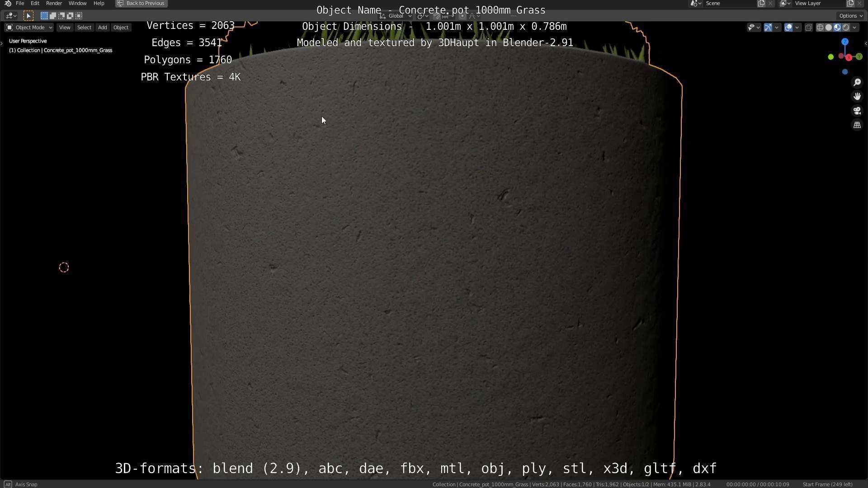868x488 pixels.
Task: Select solid viewport shading
Action: pos(828,28)
